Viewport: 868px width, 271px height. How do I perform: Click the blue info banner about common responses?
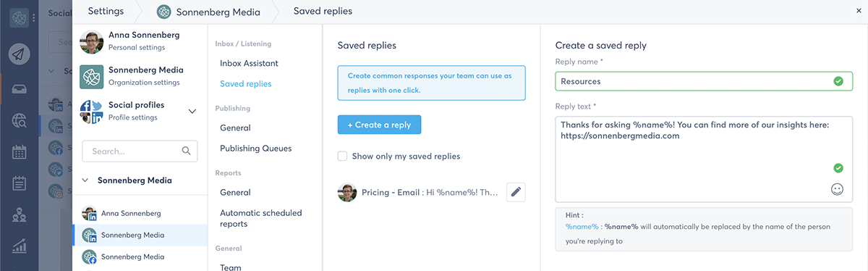pyautogui.click(x=431, y=83)
